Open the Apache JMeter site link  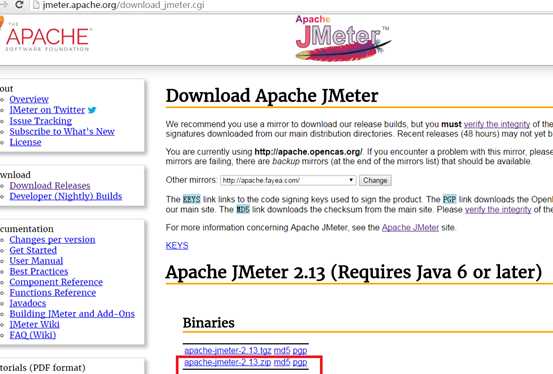tap(410, 228)
